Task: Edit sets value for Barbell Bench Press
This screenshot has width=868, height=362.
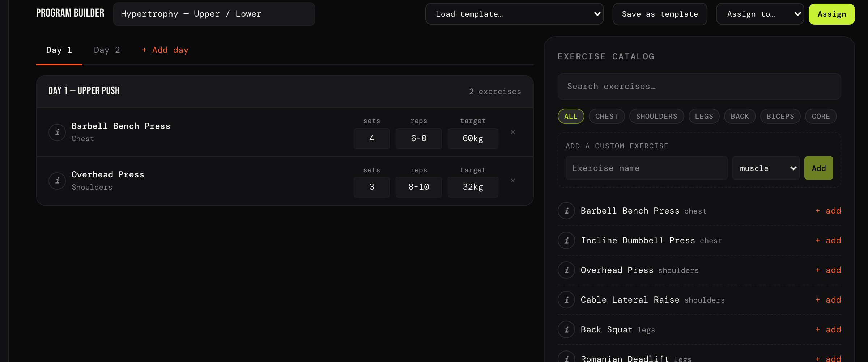Action: click(372, 139)
